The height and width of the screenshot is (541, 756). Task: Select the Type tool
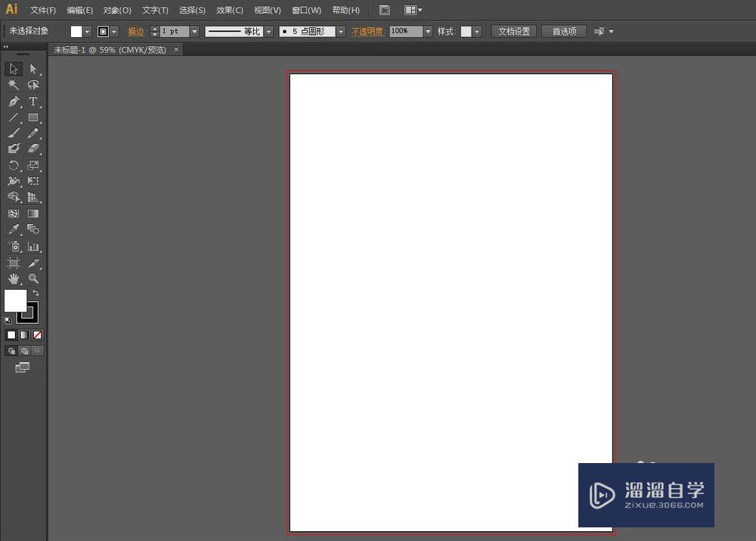tap(33, 102)
